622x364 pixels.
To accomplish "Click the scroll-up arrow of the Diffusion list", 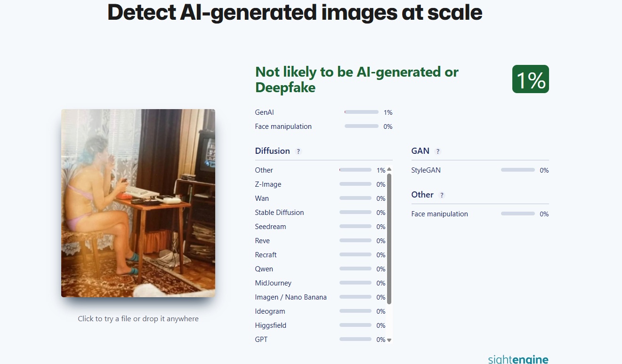I will tap(389, 169).
